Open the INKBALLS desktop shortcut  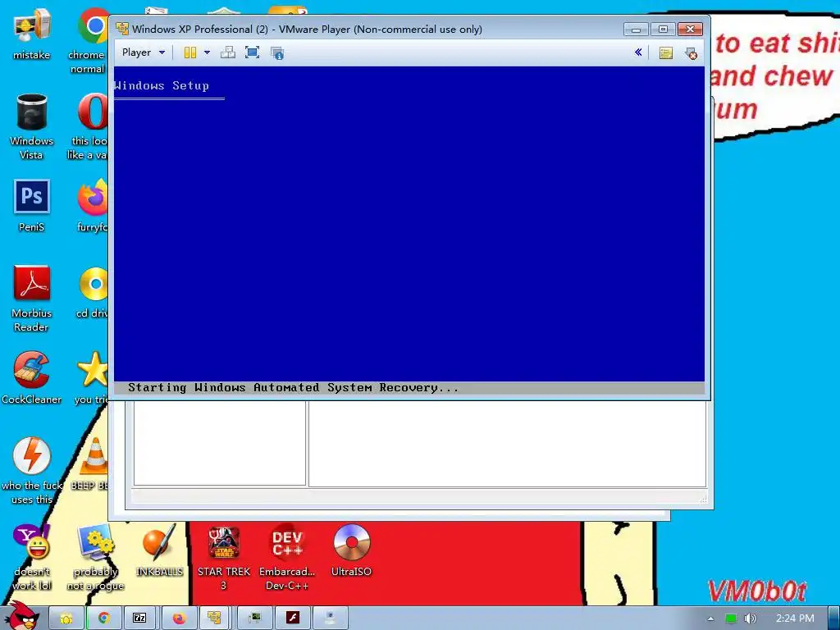[159, 550]
